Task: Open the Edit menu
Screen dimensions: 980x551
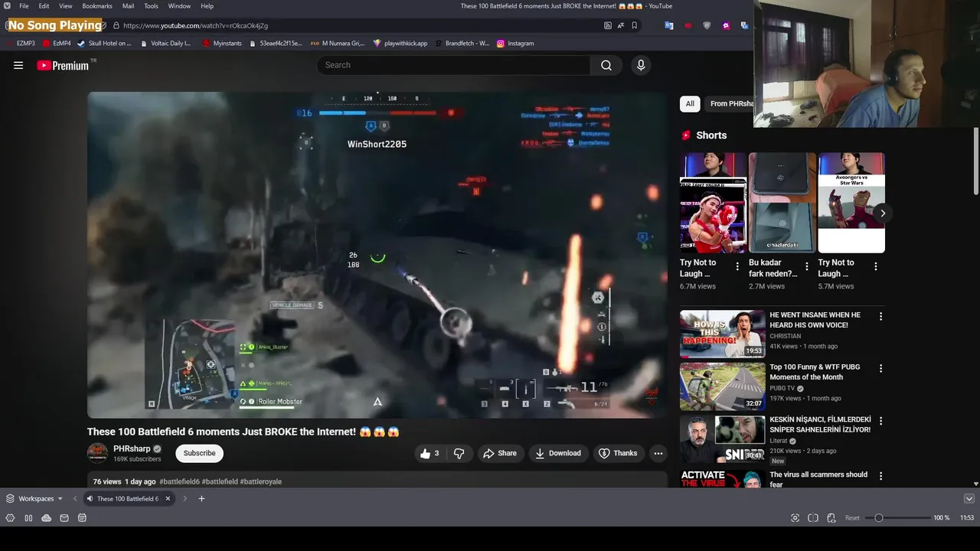Action: tap(44, 6)
